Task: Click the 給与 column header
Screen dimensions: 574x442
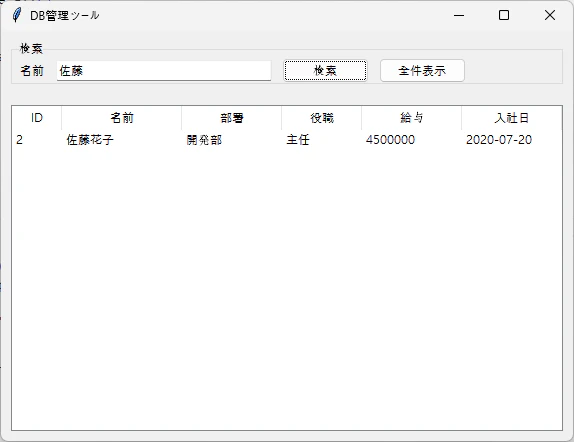Action: (411, 118)
